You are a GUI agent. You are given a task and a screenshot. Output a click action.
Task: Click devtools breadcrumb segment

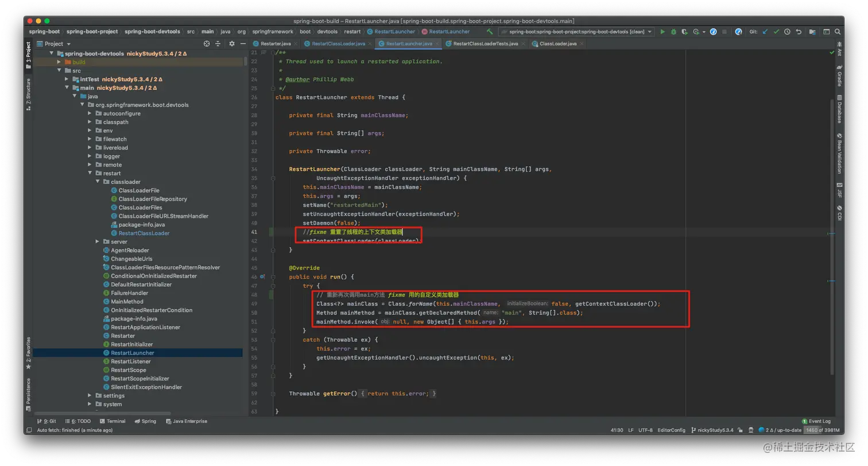coord(327,32)
